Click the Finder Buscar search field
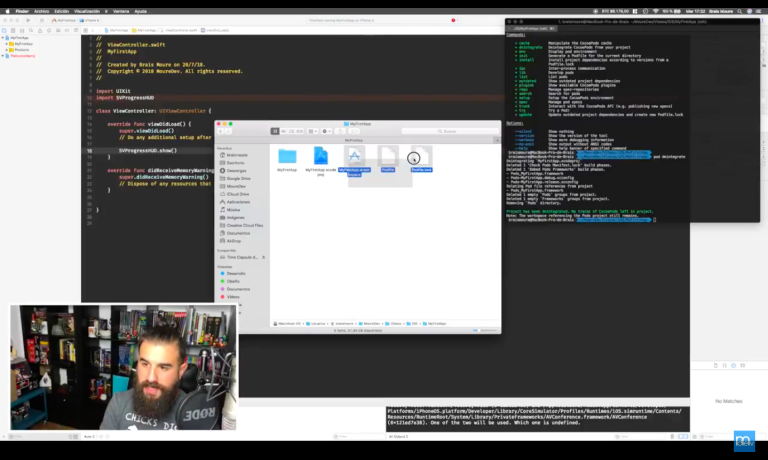768x460 pixels. tap(450, 131)
